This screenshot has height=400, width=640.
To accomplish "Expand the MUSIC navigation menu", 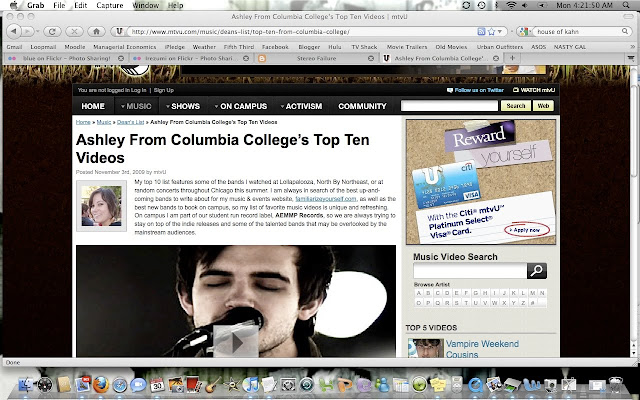I will [136, 106].
